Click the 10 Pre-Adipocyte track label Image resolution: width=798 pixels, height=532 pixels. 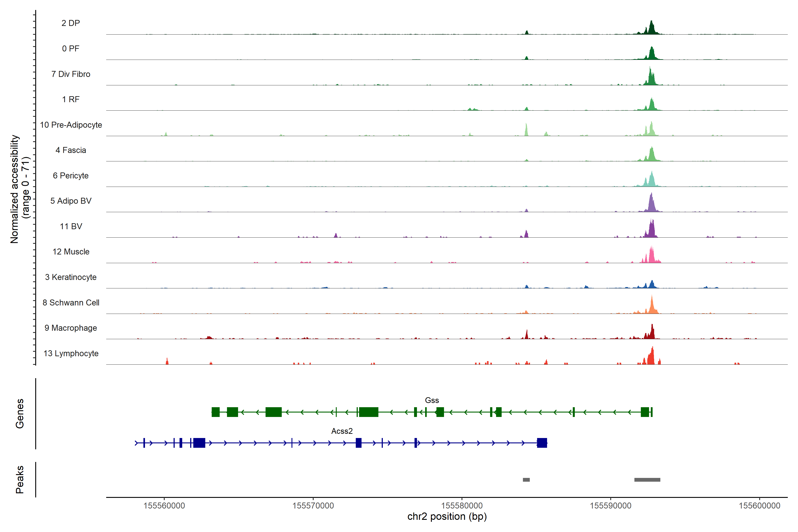71,125
